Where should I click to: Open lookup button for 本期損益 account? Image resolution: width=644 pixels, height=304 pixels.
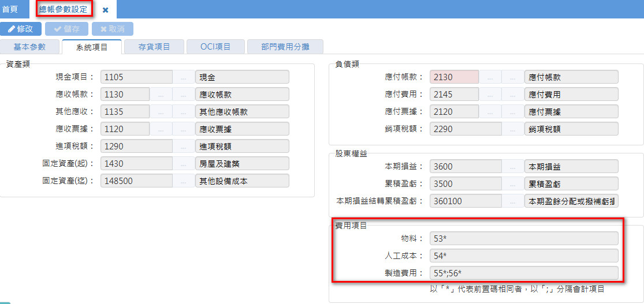pyautogui.click(x=513, y=167)
